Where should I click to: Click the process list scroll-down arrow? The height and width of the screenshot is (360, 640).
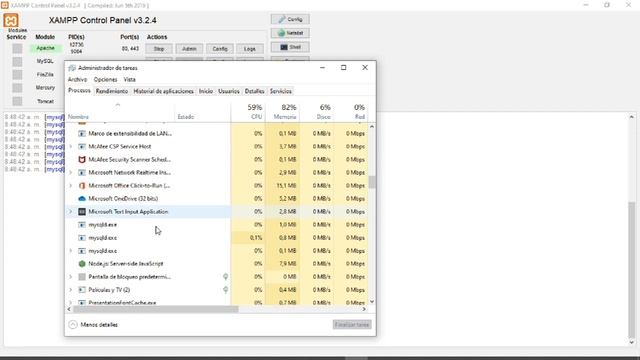tap(371, 302)
